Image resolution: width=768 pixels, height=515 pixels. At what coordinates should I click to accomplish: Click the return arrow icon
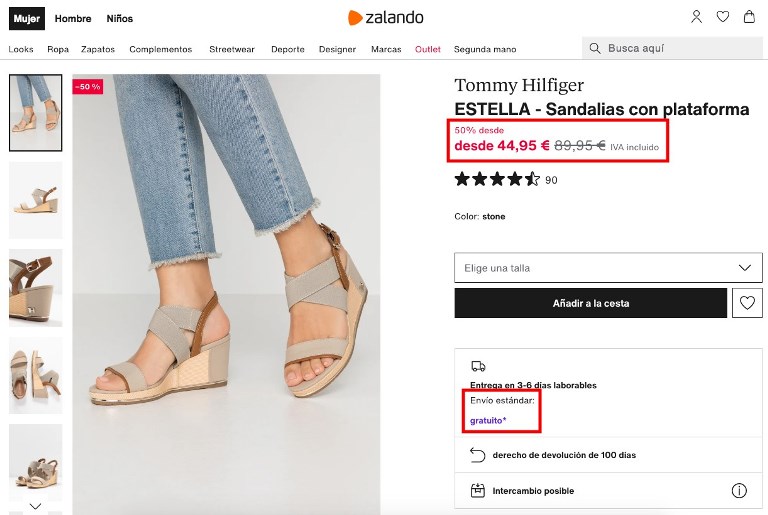click(x=478, y=455)
